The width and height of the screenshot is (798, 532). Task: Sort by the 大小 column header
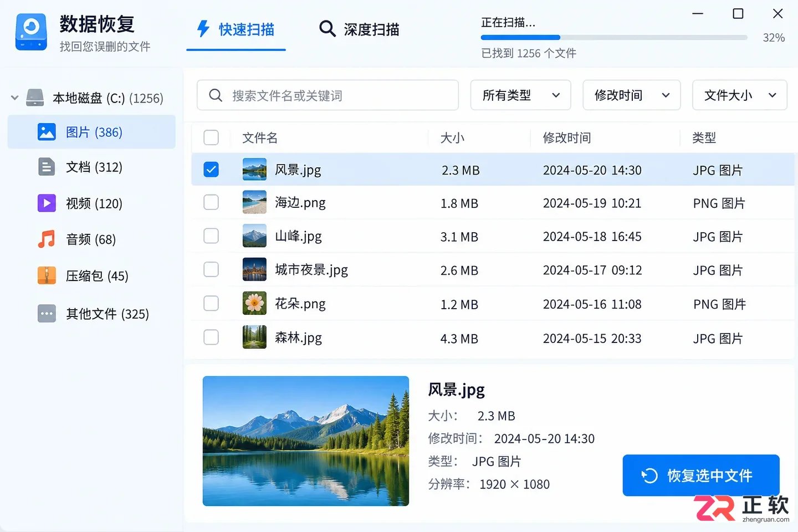[x=452, y=137]
